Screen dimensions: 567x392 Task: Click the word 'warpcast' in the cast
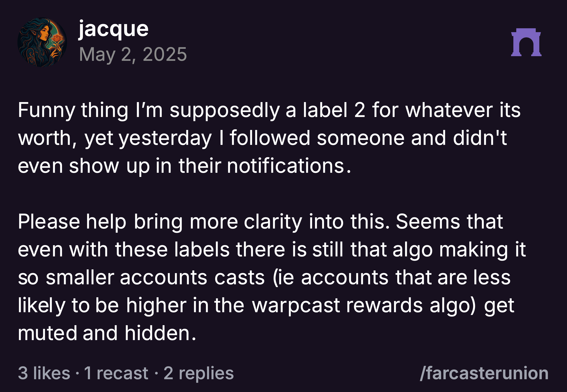point(296,305)
